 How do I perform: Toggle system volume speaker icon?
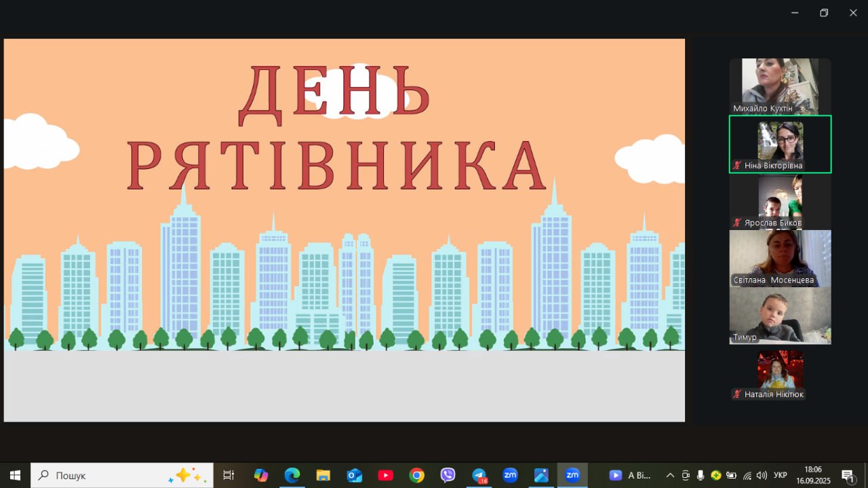point(762,475)
